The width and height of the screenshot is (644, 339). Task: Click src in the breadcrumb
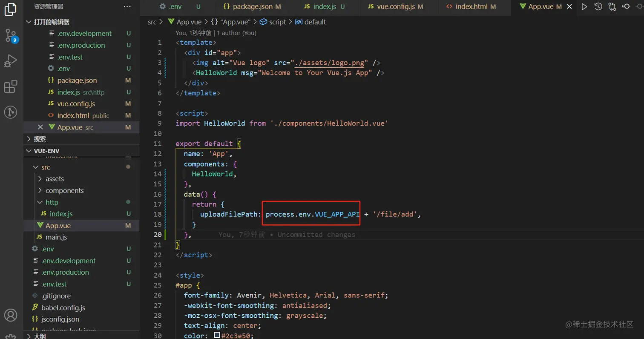point(152,22)
